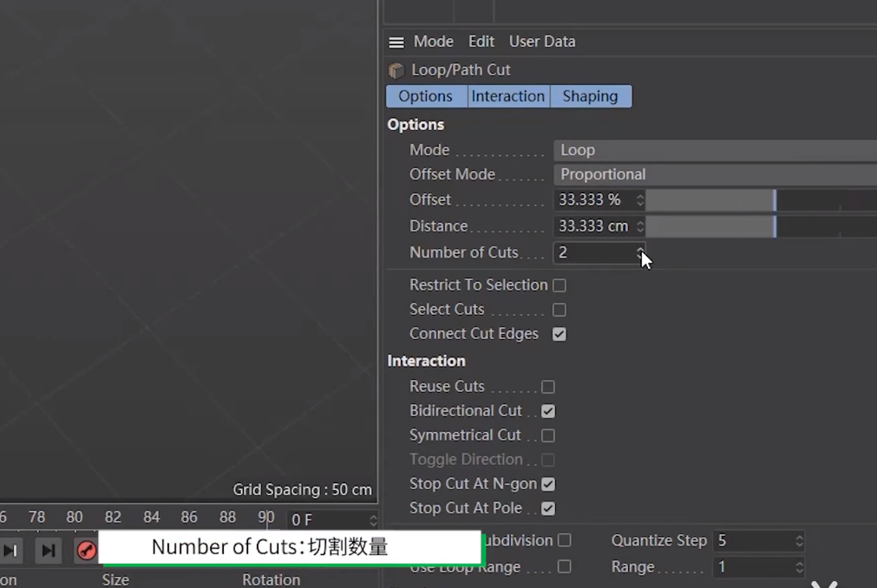Click the Distance slider bar
Image resolution: width=877 pixels, height=588 pixels.
pyautogui.click(x=762, y=226)
